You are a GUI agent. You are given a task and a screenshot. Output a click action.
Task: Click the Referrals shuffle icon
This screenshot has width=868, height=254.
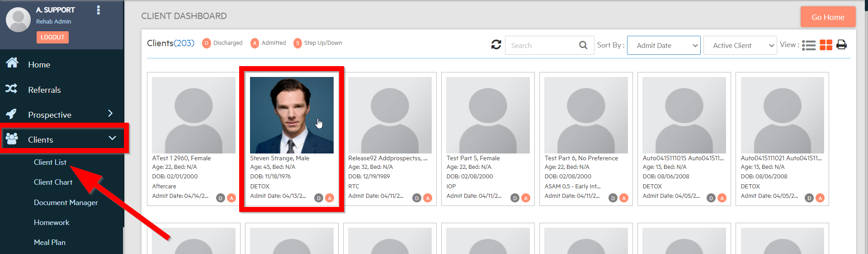tap(11, 88)
